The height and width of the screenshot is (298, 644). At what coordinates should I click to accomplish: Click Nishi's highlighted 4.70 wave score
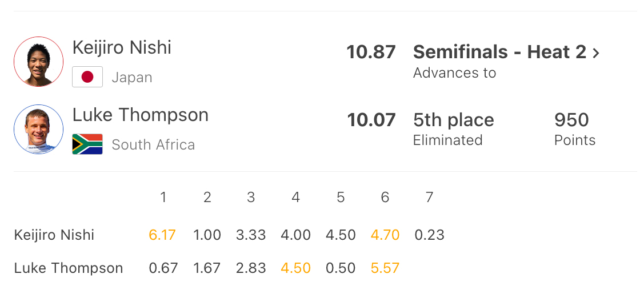pos(385,235)
